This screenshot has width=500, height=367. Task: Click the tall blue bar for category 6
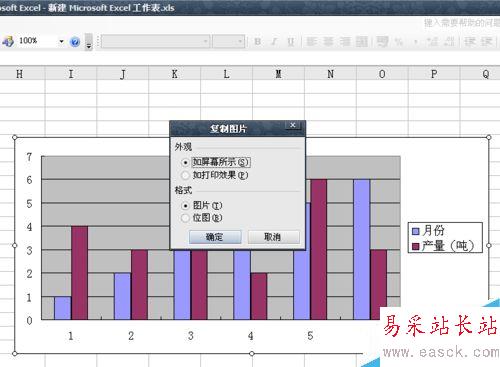point(362,249)
